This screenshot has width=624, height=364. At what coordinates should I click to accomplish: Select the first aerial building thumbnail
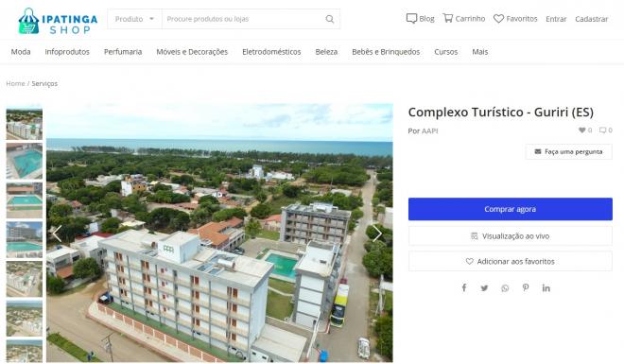[x=25, y=123]
